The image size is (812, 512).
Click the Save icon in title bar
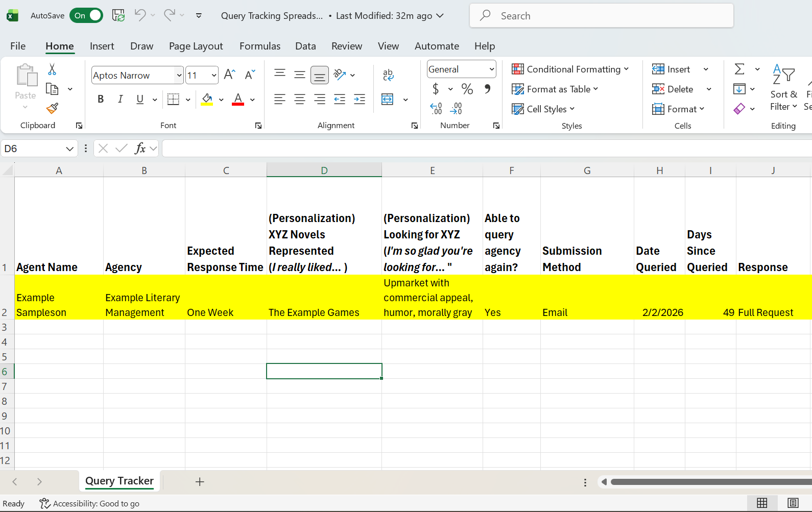[x=118, y=15]
